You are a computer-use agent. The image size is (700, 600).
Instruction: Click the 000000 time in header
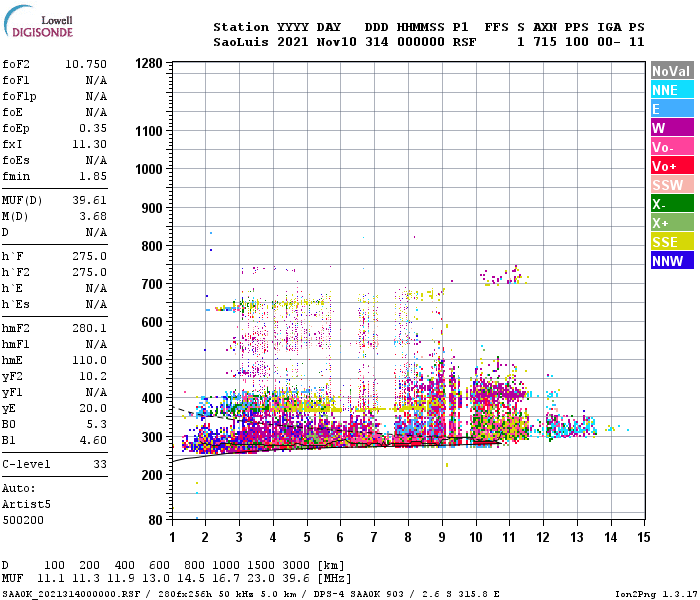coord(421,42)
